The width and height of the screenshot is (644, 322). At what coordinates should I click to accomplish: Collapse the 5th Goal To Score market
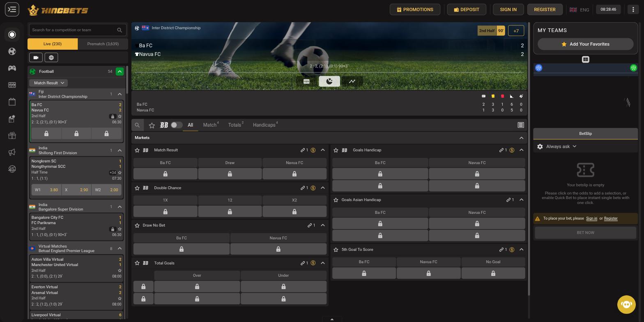[x=521, y=250]
